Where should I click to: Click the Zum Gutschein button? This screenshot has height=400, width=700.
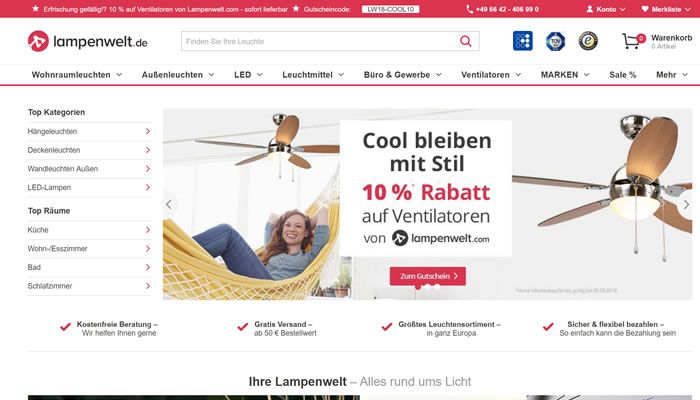[428, 276]
